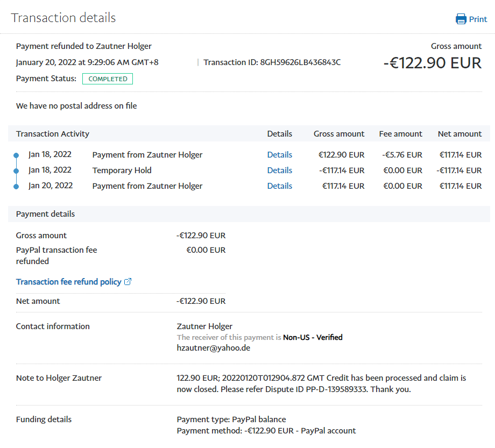This screenshot has width=495, height=448.
Task: Select the Temporary Hold activity label
Action: coord(122,170)
